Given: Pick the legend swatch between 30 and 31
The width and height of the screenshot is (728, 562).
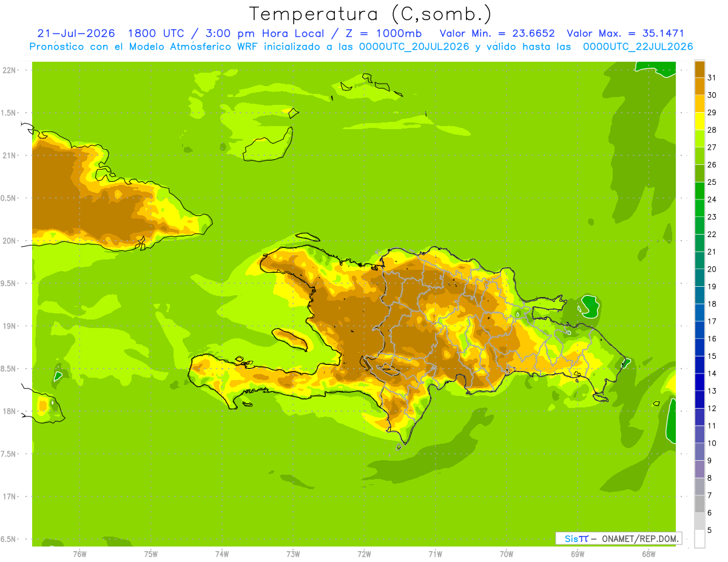Looking at the screenshot, I should point(699,85).
